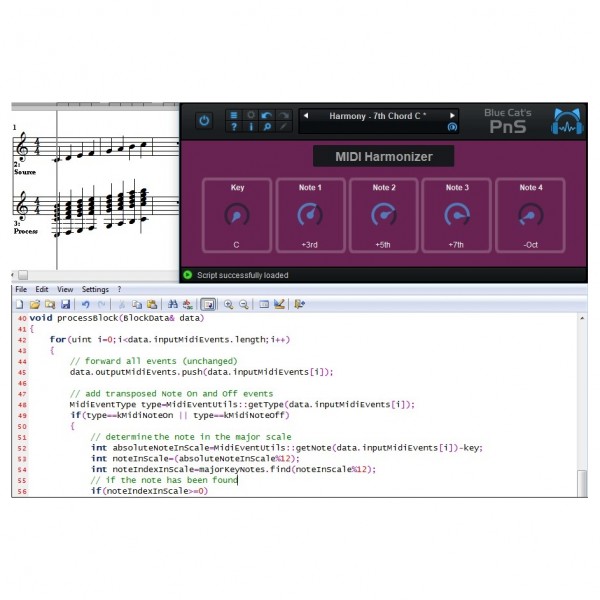Adjust the Note 3 knob
The height and width of the screenshot is (600, 600).
tap(457, 215)
